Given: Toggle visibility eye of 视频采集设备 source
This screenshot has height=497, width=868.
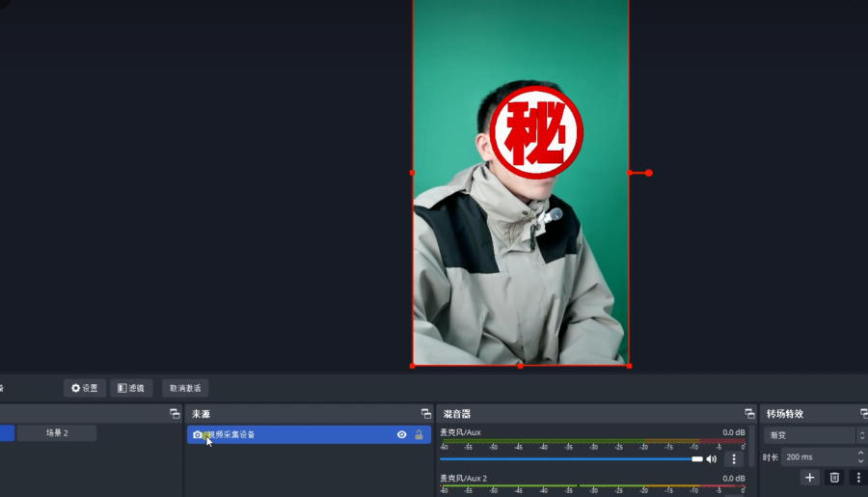Looking at the screenshot, I should click(402, 435).
